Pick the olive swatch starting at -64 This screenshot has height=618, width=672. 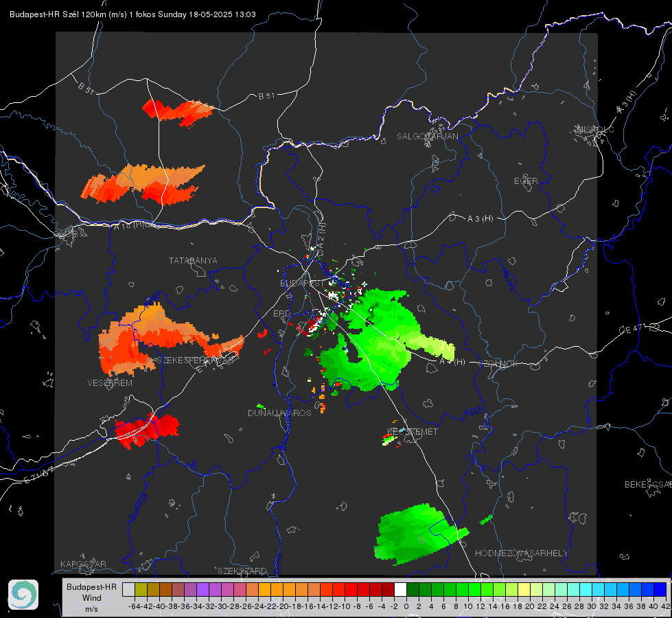click(x=141, y=589)
